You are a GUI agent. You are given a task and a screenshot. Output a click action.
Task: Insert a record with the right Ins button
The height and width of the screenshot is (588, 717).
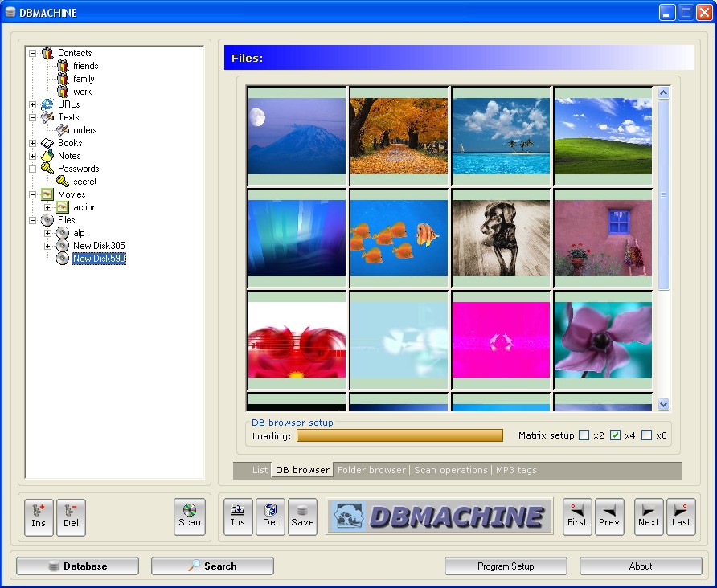click(x=238, y=517)
